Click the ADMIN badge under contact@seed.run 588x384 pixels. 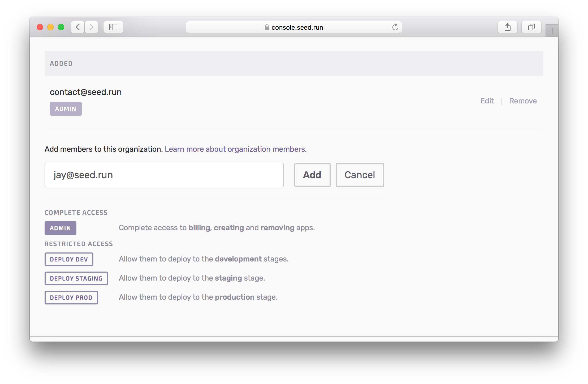[x=66, y=109]
